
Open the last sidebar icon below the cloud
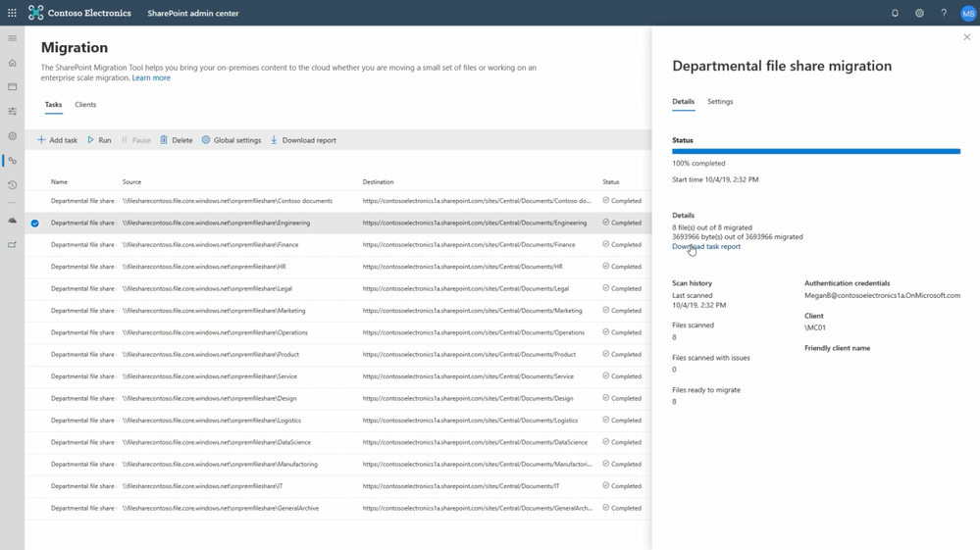click(12, 245)
